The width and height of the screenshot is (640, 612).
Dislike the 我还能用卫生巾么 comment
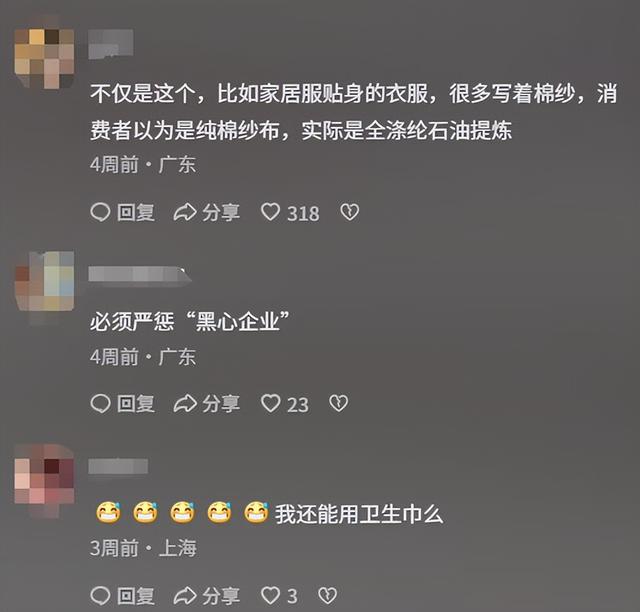327,595
